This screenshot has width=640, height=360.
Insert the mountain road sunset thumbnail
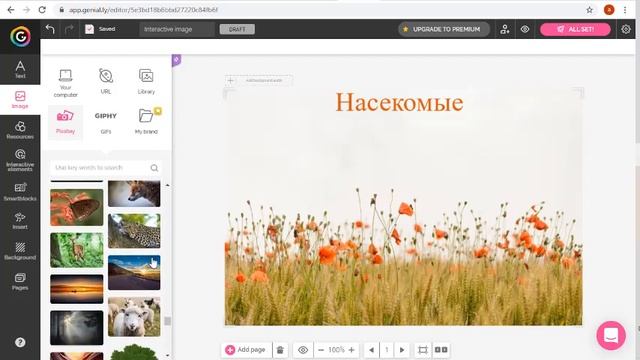[134, 273]
